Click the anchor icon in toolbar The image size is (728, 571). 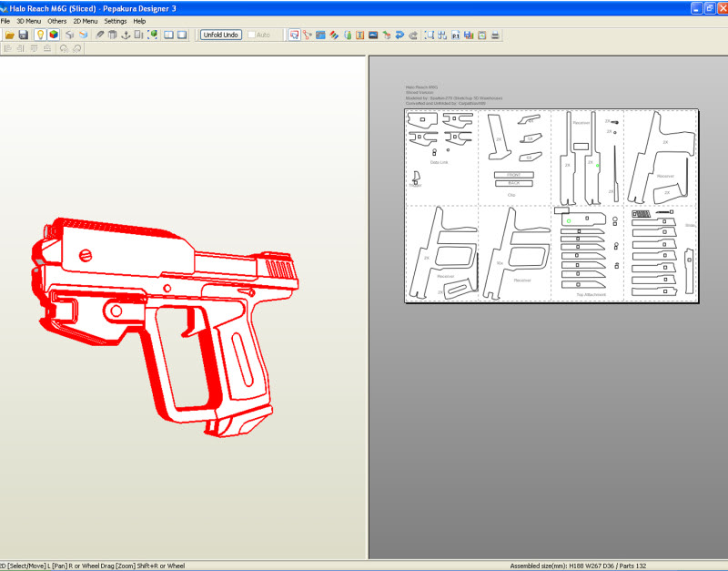(126, 35)
